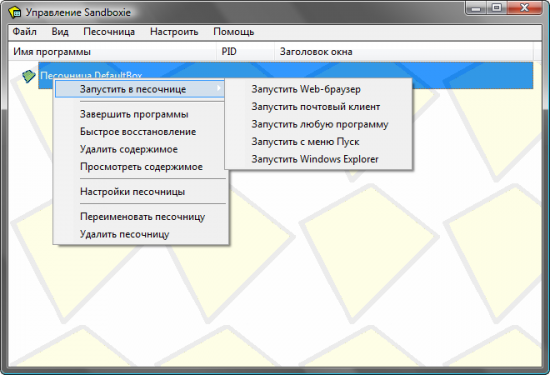Open the Песочница menu
Image resolution: width=550 pixels, height=375 pixels.
point(109,32)
